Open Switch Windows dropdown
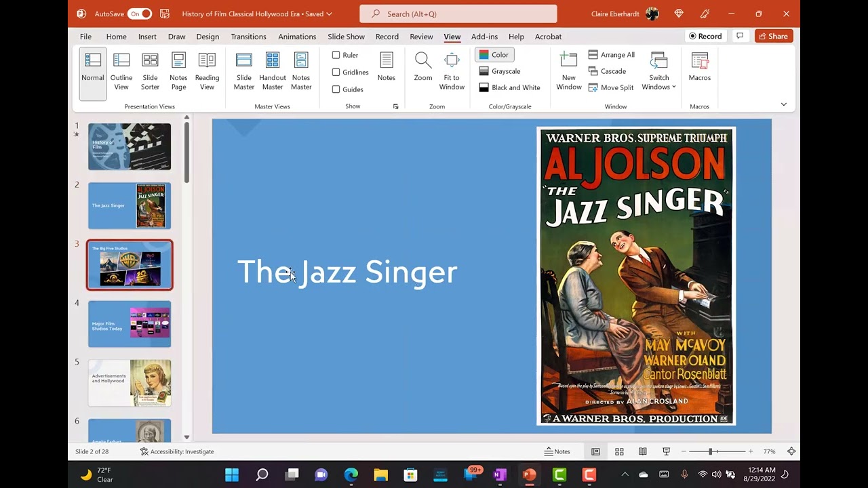The image size is (868, 488). pos(659,71)
